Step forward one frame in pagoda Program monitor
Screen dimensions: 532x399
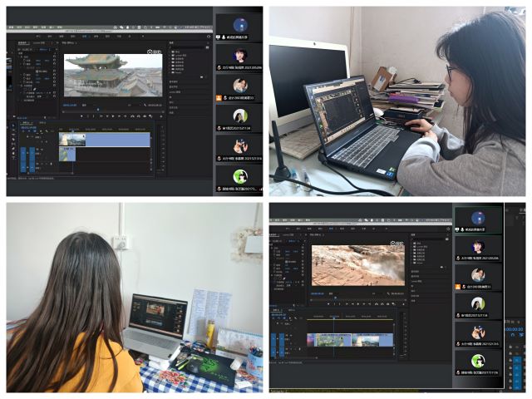[119, 116]
